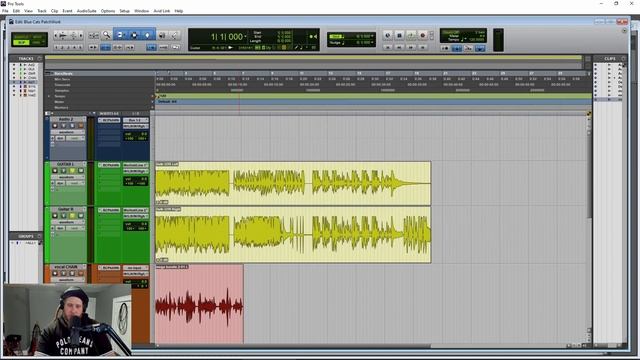The image size is (640, 360).
Task: Select the Zoomer tool
Action: click(107, 36)
